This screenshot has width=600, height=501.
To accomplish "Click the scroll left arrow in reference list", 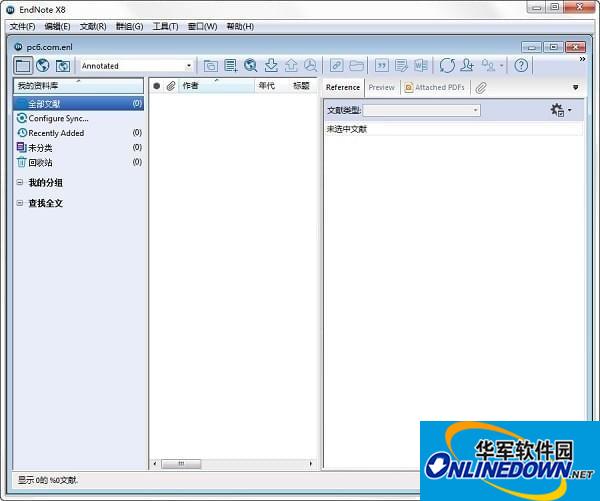I will (x=155, y=464).
